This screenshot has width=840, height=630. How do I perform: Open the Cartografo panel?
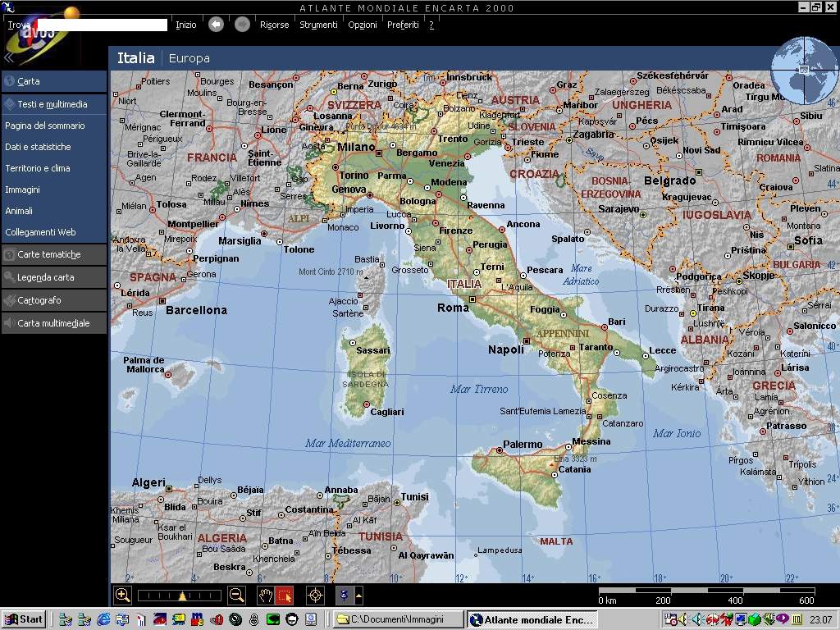pyautogui.click(x=54, y=300)
